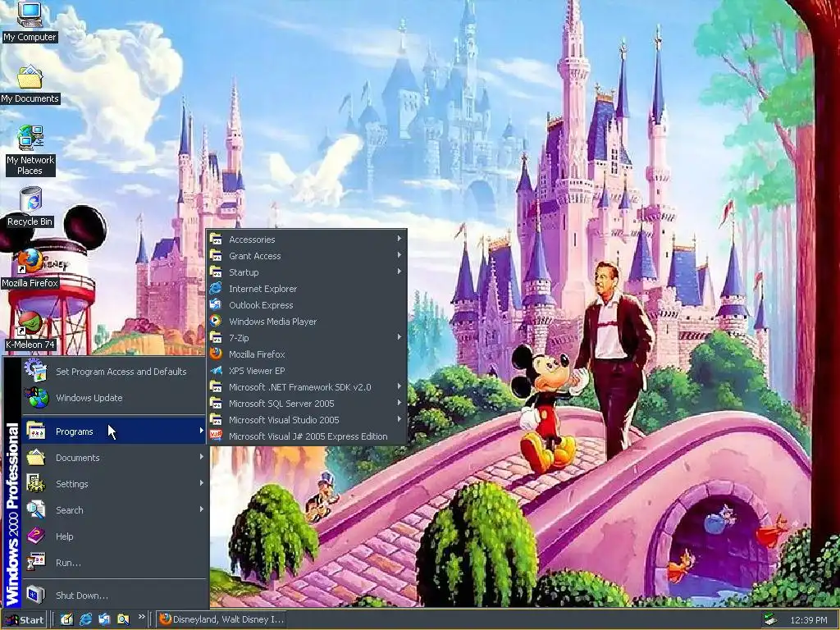Open My Computer desktop icon

[x=30, y=21]
